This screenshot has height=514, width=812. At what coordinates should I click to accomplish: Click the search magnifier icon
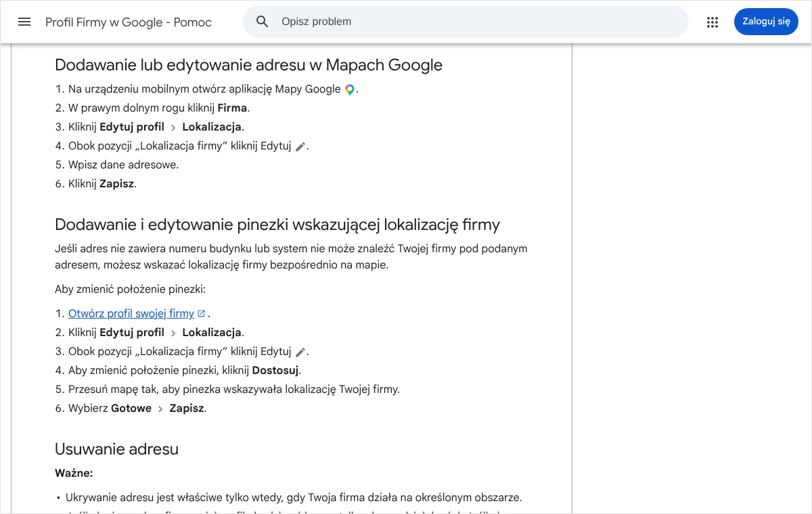(x=263, y=22)
